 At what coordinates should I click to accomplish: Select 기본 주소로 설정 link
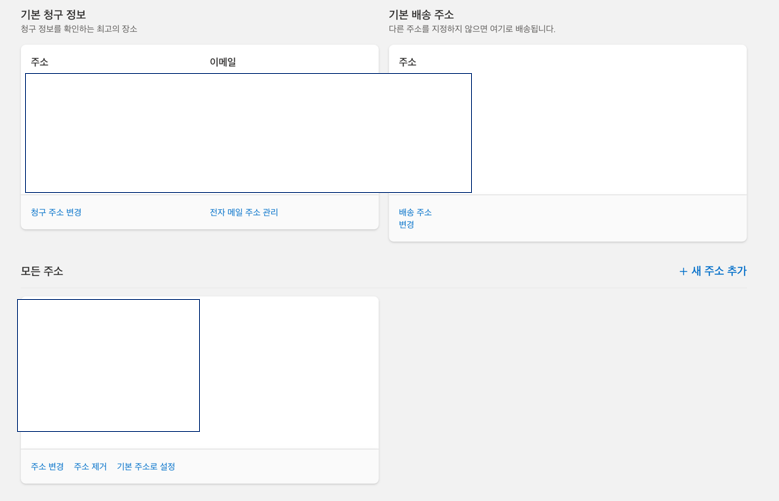click(146, 467)
